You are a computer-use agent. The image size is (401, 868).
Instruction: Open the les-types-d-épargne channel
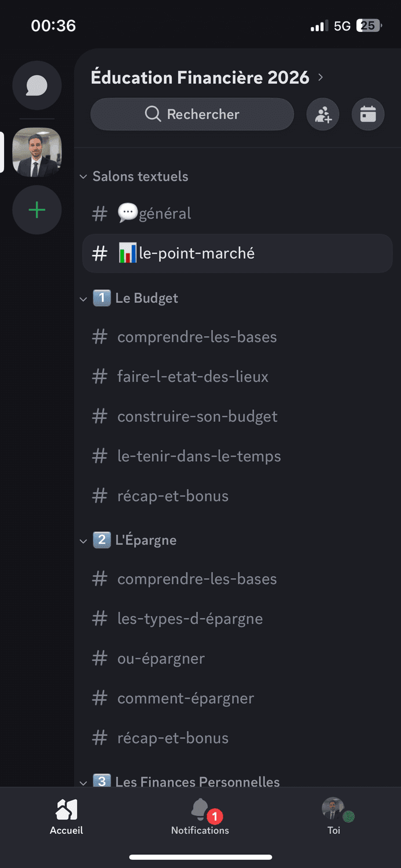coord(190,619)
